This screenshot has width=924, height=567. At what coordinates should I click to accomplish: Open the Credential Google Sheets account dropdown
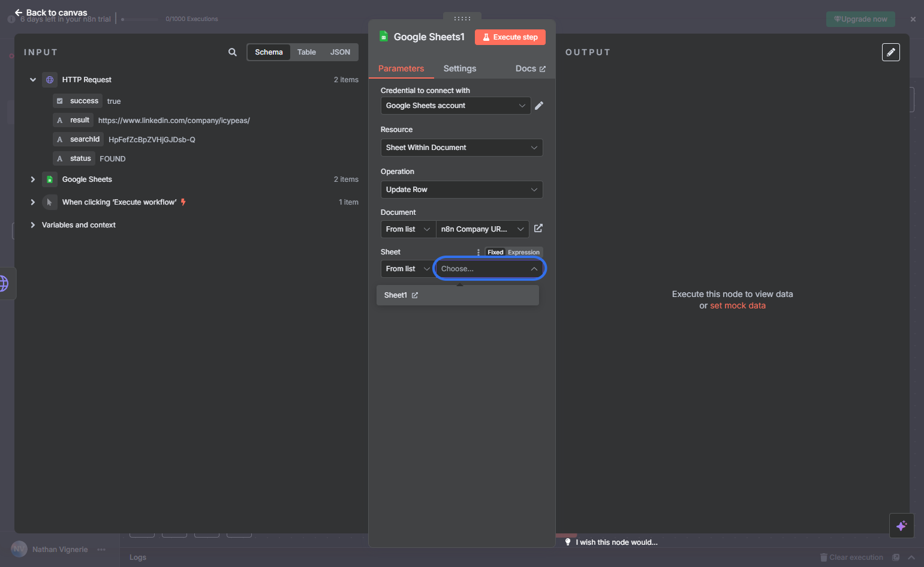[x=456, y=106]
